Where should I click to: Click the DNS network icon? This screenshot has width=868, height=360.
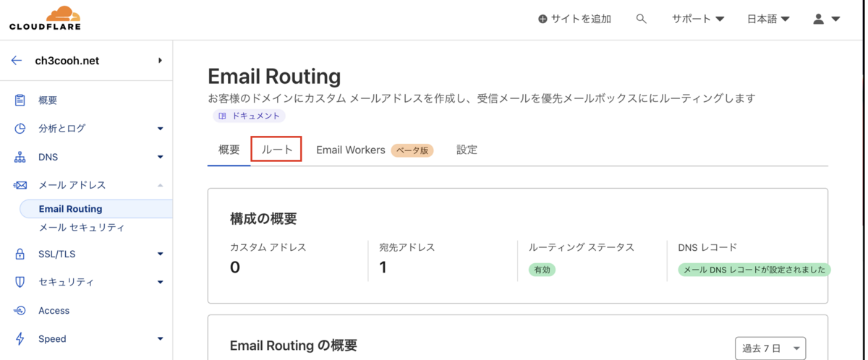click(20, 157)
